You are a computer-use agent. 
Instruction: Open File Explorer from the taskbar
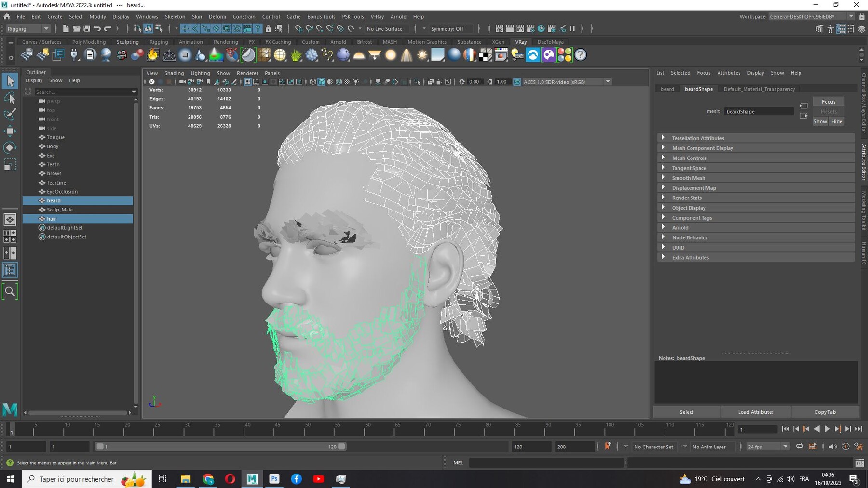point(186,479)
